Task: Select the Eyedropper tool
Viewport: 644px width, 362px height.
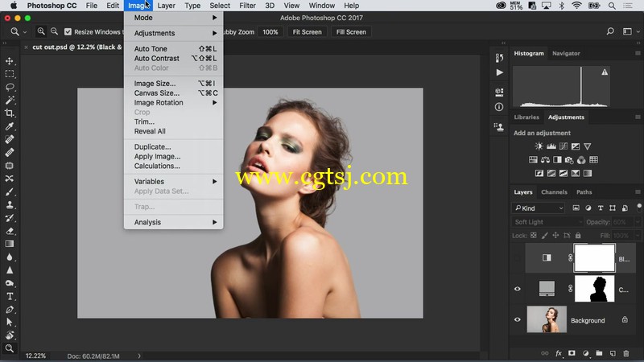Action: [x=10, y=126]
